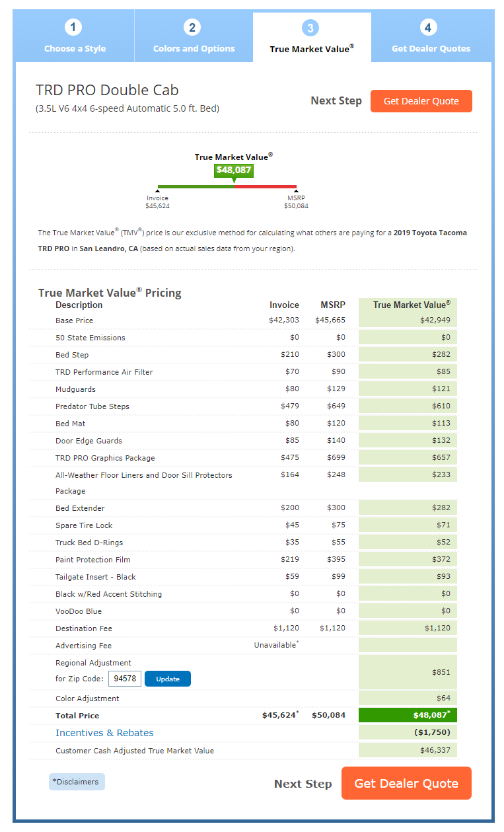Click the VooDoo Blue color label
This screenshot has height=832, width=504.
click(x=79, y=611)
